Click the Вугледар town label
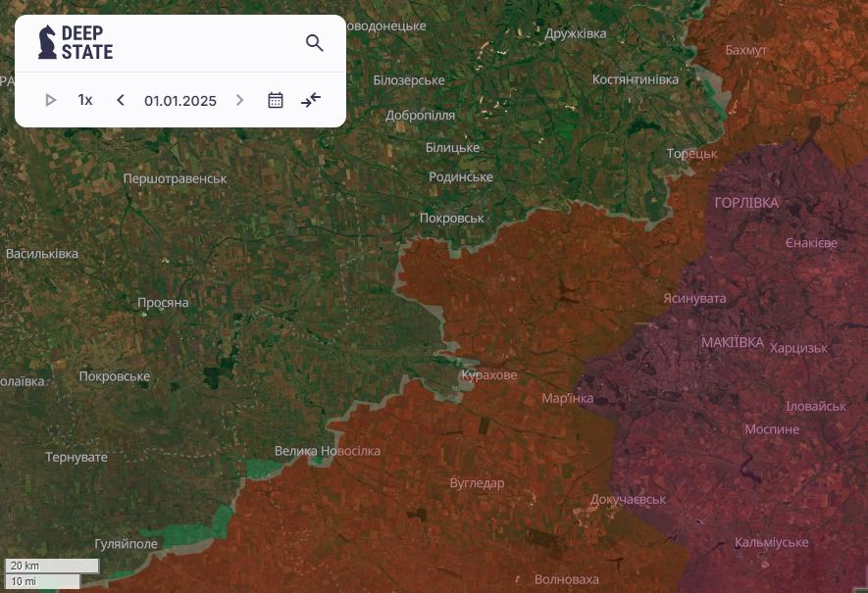Viewport: 868px width, 593px height. coord(477,483)
